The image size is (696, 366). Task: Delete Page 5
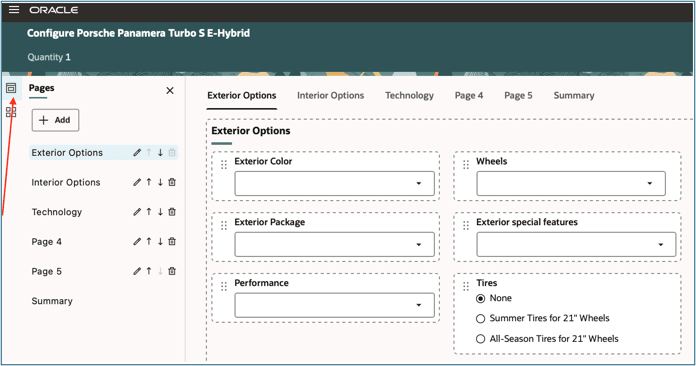pyautogui.click(x=172, y=271)
